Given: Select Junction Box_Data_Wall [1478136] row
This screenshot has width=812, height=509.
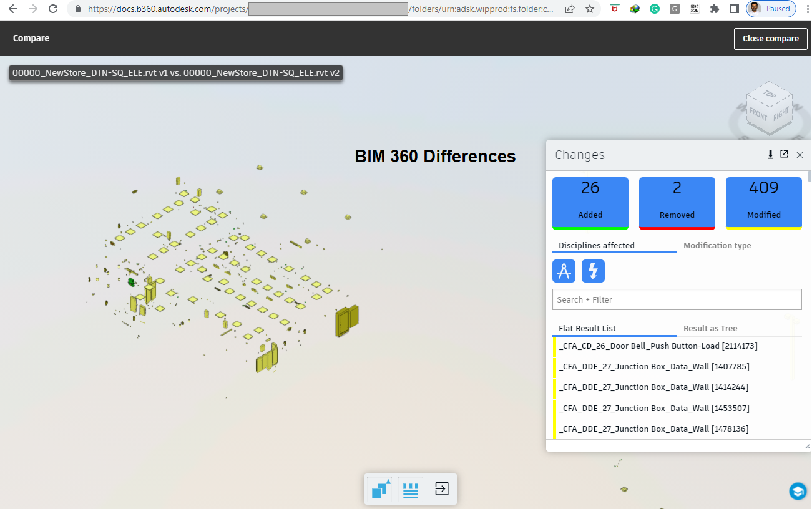Looking at the screenshot, I should (x=677, y=429).
